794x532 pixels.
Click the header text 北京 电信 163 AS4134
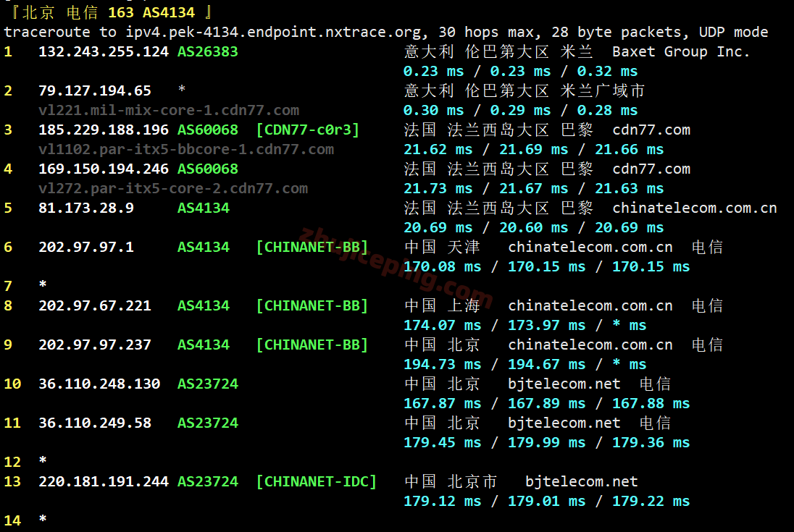[x=109, y=12]
